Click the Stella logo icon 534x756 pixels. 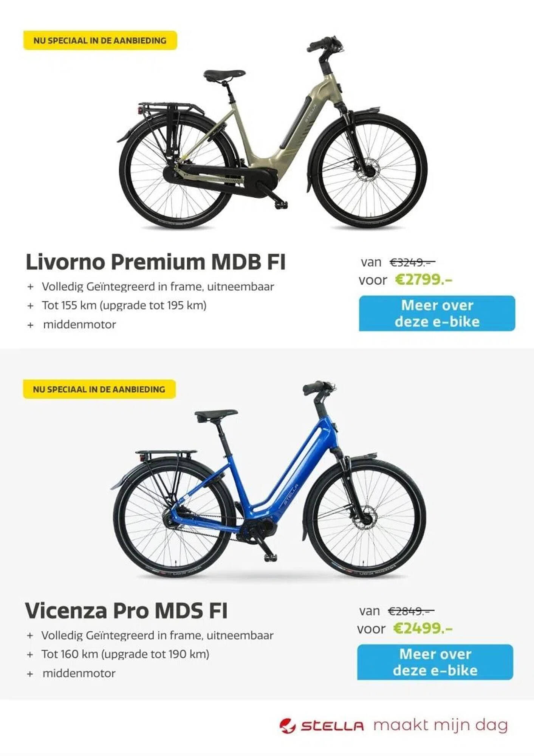288,726
